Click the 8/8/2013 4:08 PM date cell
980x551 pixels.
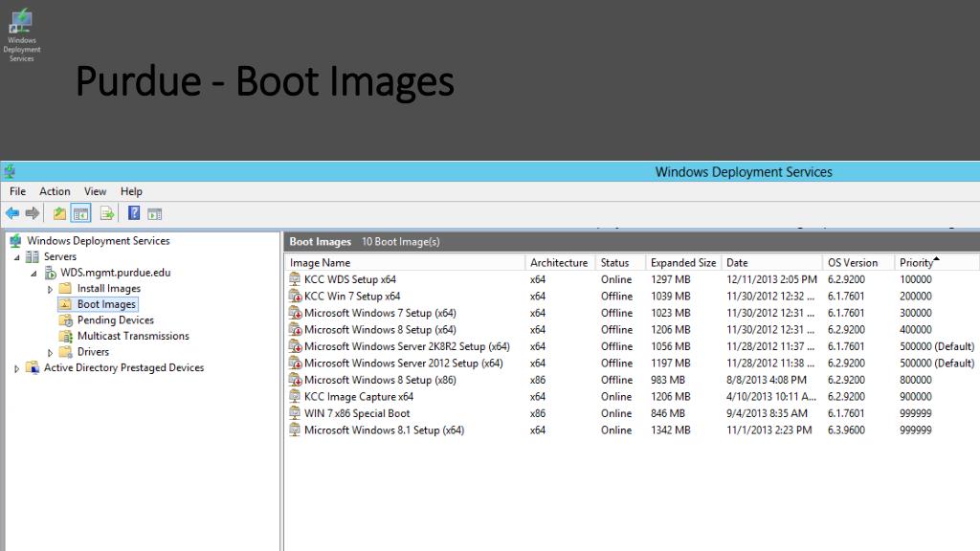click(767, 380)
